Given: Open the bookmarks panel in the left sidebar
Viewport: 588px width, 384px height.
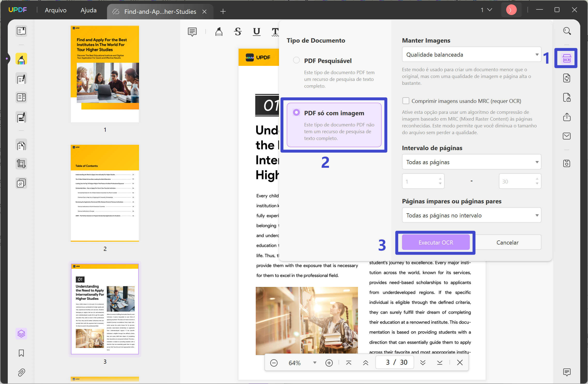Looking at the screenshot, I should (x=21, y=353).
